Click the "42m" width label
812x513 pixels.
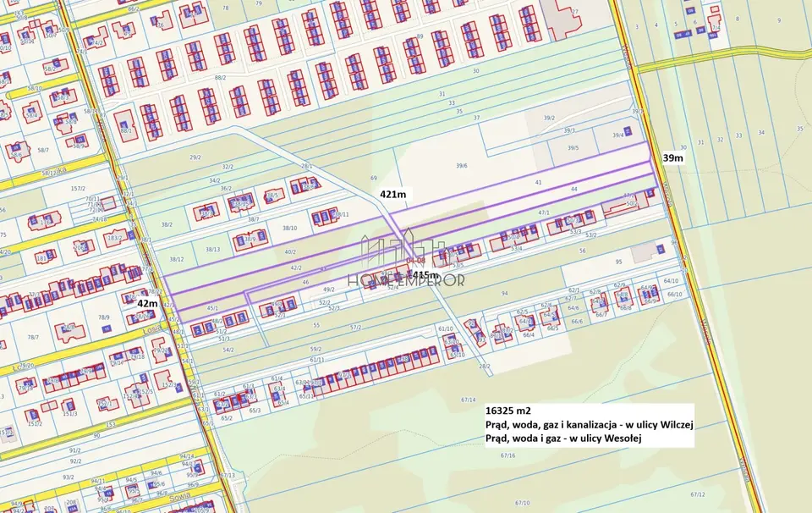coord(147,304)
